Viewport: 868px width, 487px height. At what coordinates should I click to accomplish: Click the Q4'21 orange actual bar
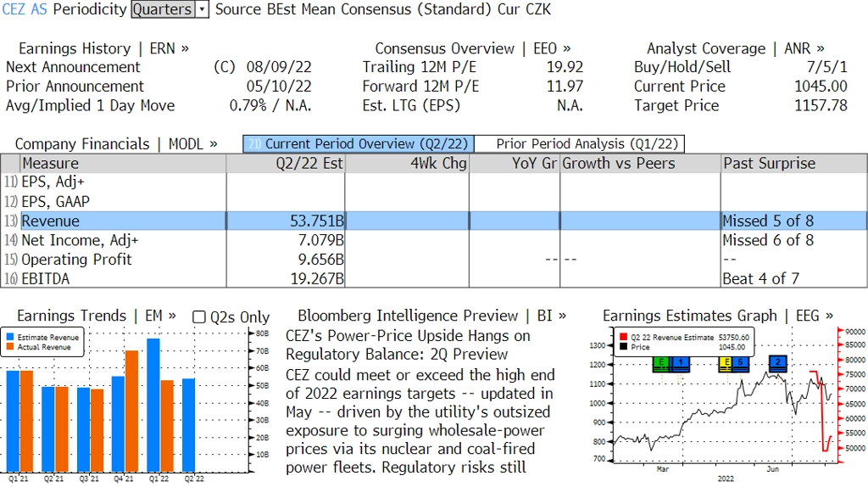[x=131, y=411]
